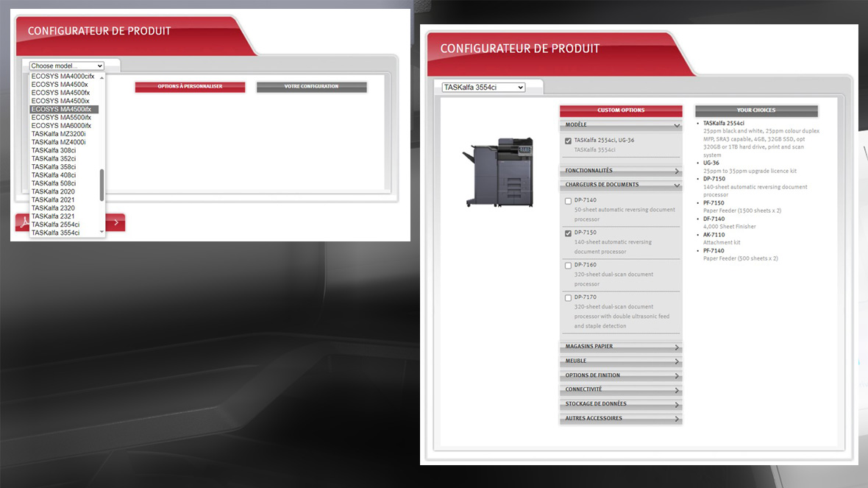Click the Votre configuration button

(311, 87)
